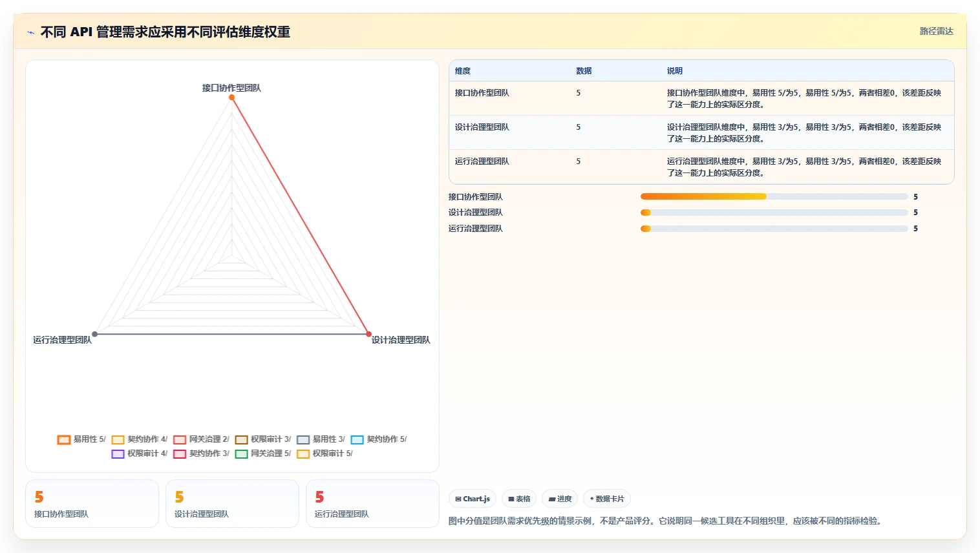Click the 接口协作型团队 progress bar
Viewport: 980px width, 553px height.
pyautogui.click(x=774, y=196)
